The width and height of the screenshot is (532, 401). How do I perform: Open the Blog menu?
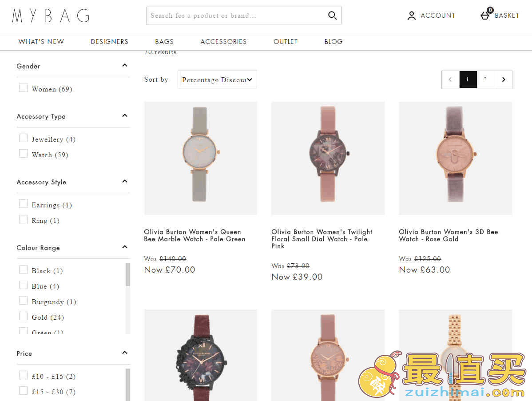[x=333, y=42]
